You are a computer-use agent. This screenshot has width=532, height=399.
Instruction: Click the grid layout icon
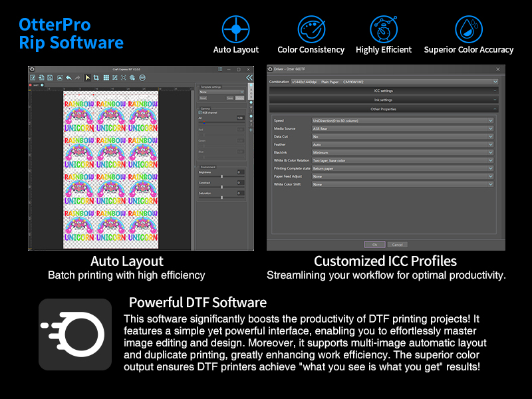click(x=106, y=78)
